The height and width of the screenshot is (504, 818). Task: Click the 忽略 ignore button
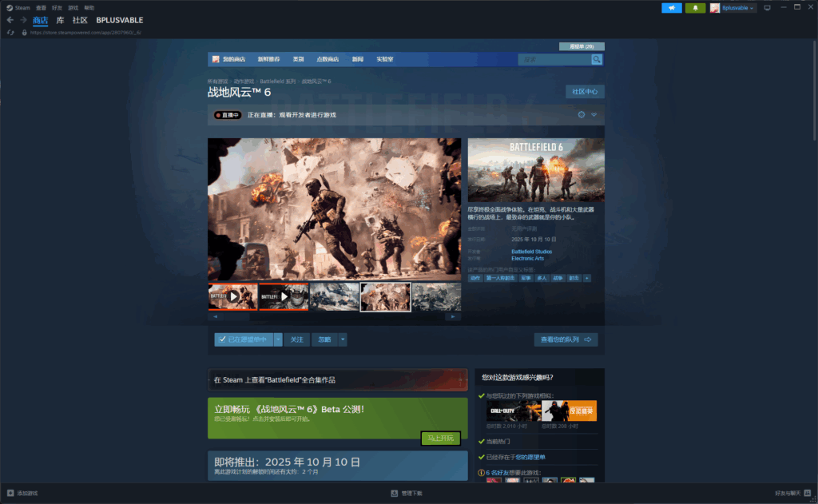324,339
